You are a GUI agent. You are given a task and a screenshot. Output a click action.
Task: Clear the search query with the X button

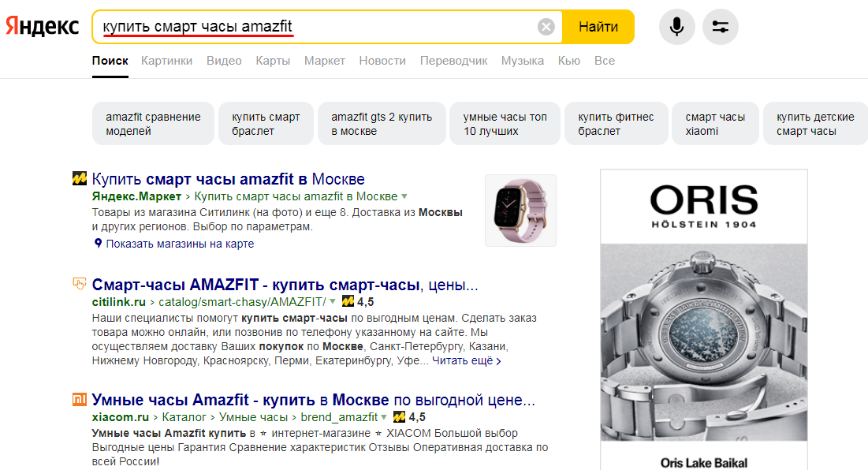[x=546, y=27]
